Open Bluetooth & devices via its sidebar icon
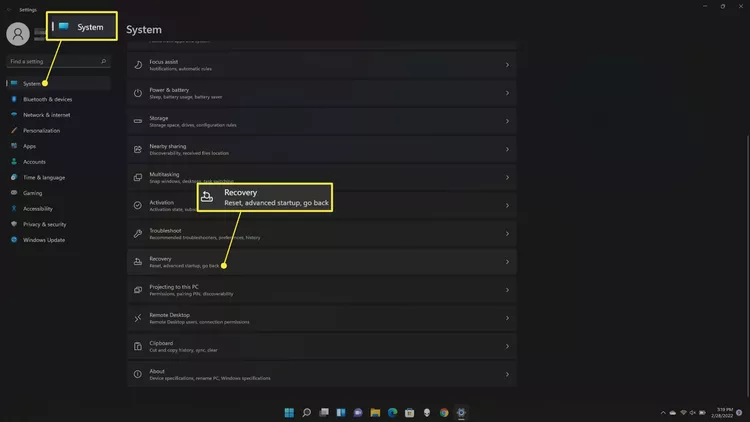This screenshot has width=750, height=422. tap(14, 99)
